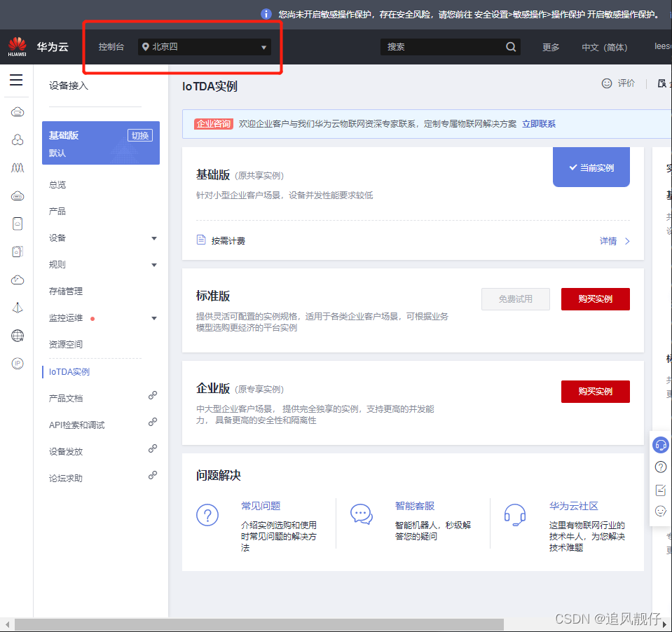Click the feedback note floating icon
672x632 pixels.
(660, 490)
